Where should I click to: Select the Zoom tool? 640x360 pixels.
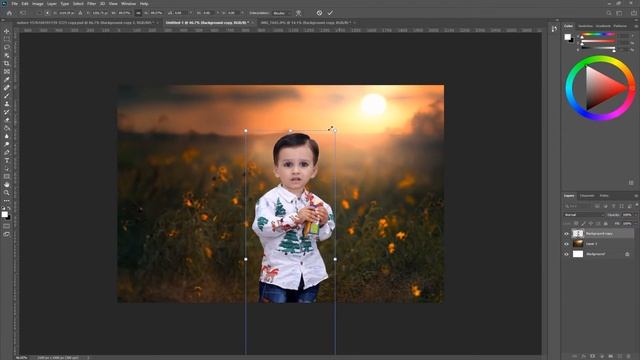[7, 193]
